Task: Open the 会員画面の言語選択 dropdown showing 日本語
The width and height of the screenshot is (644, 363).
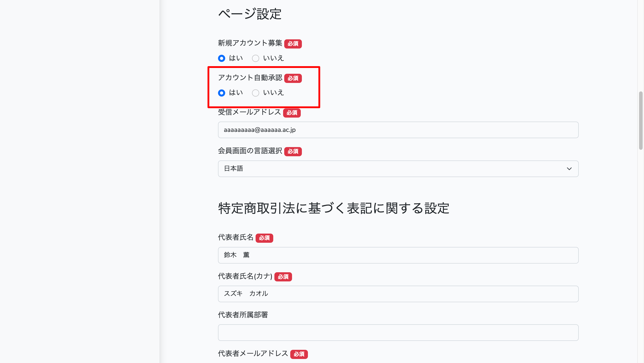Action: click(398, 169)
